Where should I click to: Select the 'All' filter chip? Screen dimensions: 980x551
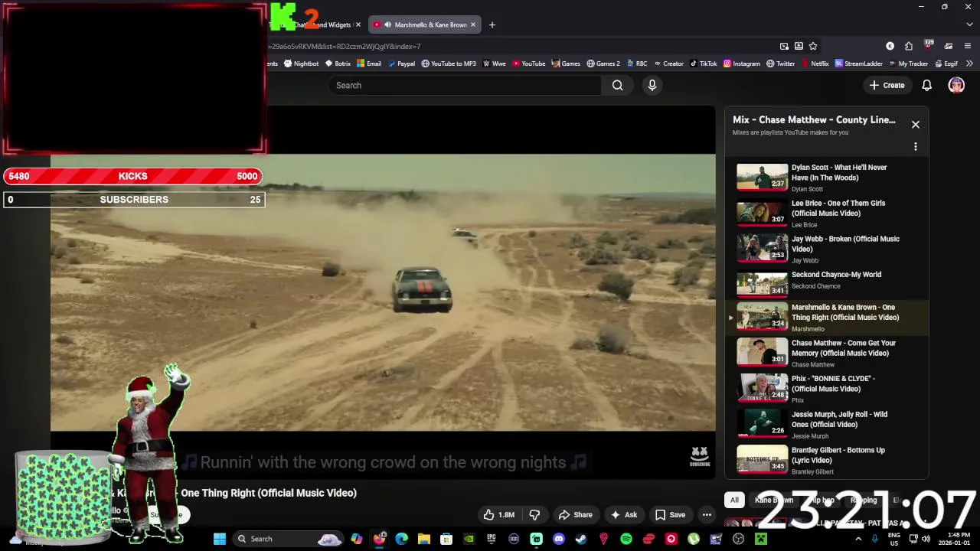click(734, 500)
